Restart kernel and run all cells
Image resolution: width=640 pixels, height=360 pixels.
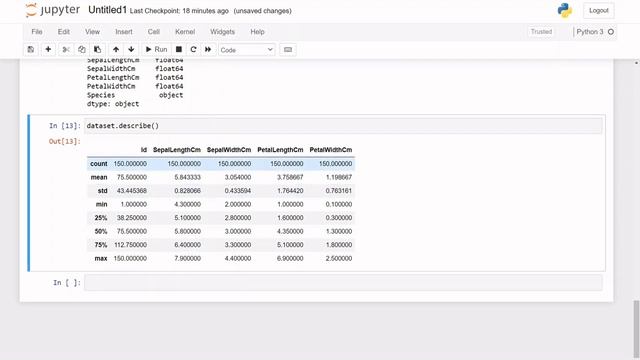pos(208,49)
